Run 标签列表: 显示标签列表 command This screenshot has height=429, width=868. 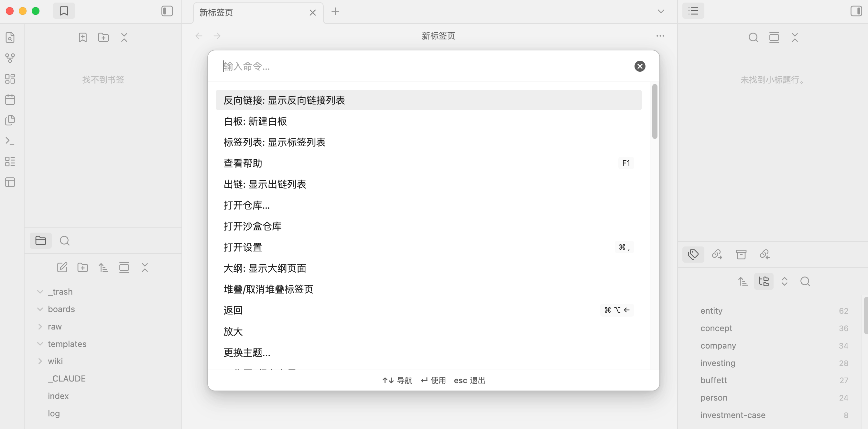click(429, 142)
